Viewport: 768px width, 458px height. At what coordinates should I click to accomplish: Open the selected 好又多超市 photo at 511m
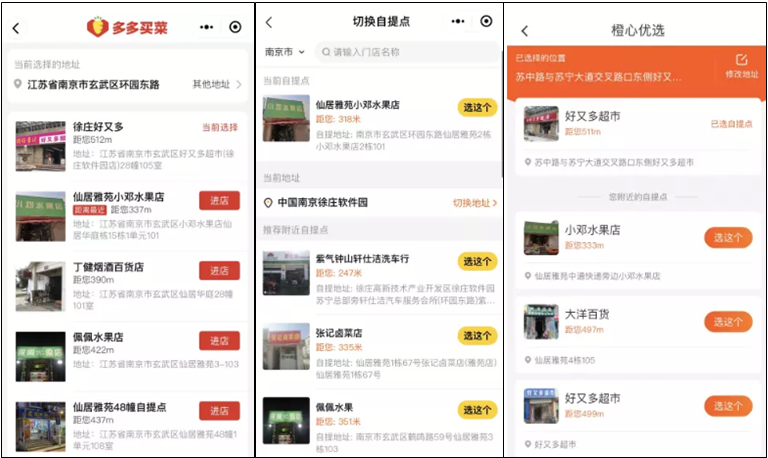tap(541, 123)
